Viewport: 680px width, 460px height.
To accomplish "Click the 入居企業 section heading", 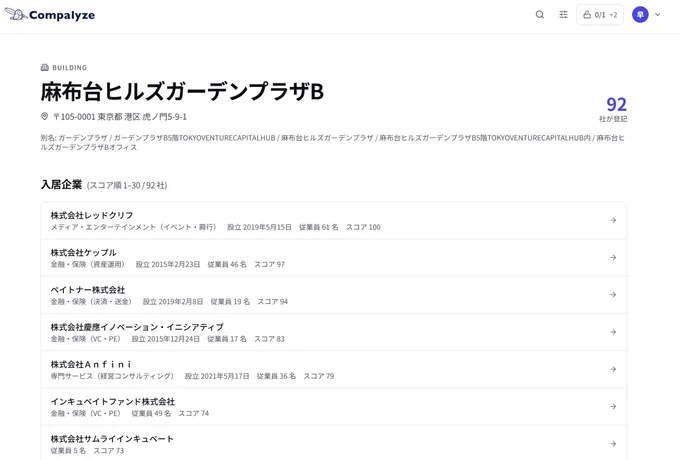I will point(61,185).
